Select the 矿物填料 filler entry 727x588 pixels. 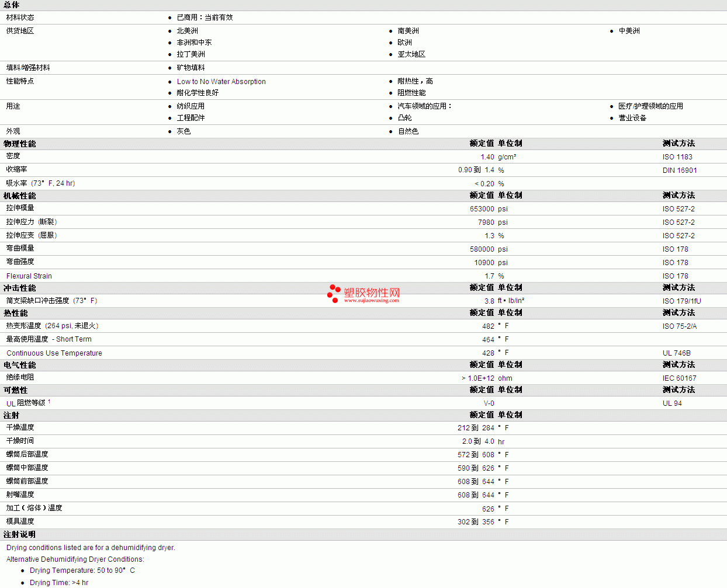pyautogui.click(x=191, y=68)
